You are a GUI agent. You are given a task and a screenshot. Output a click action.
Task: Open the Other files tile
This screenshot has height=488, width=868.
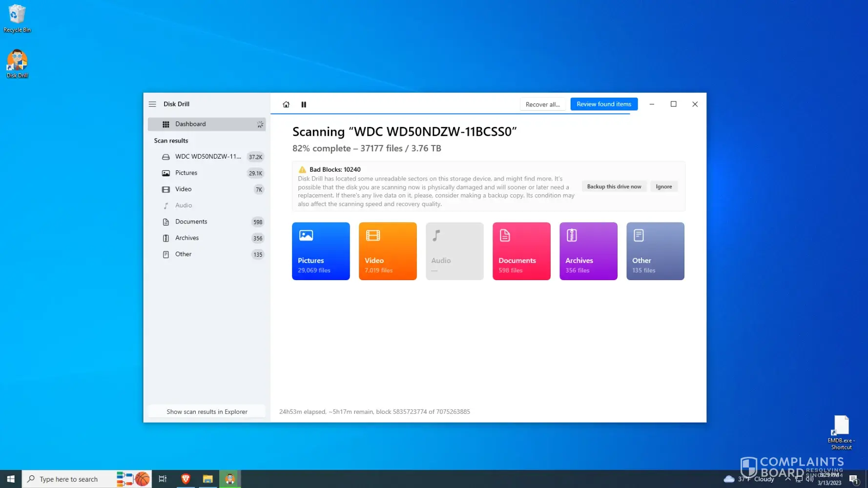tap(655, 251)
